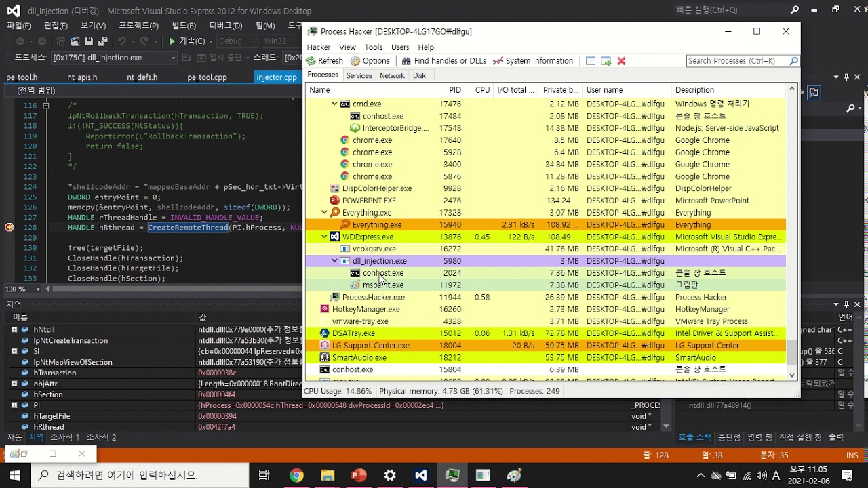
Task: Open Google Chrome from the taskbar
Action: point(296,475)
